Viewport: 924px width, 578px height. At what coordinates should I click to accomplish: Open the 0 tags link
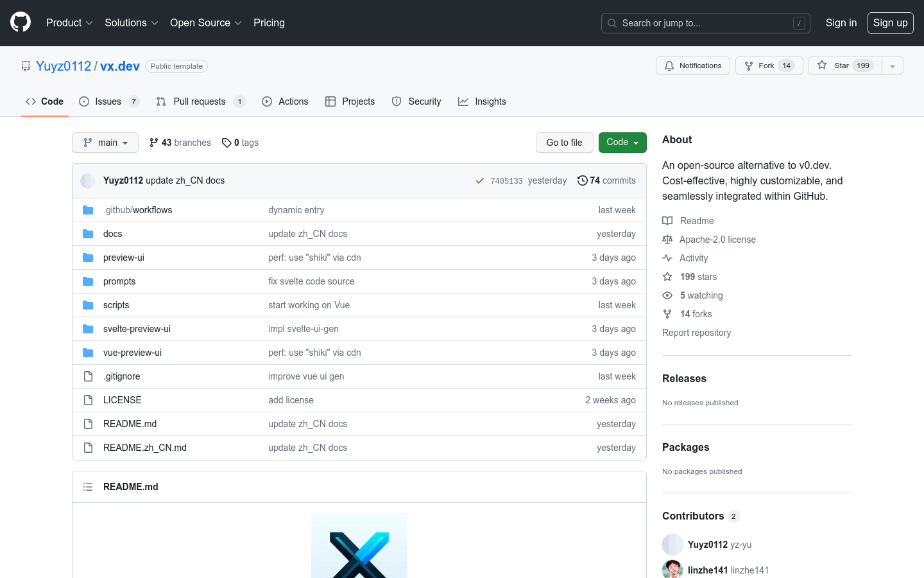pos(240,143)
